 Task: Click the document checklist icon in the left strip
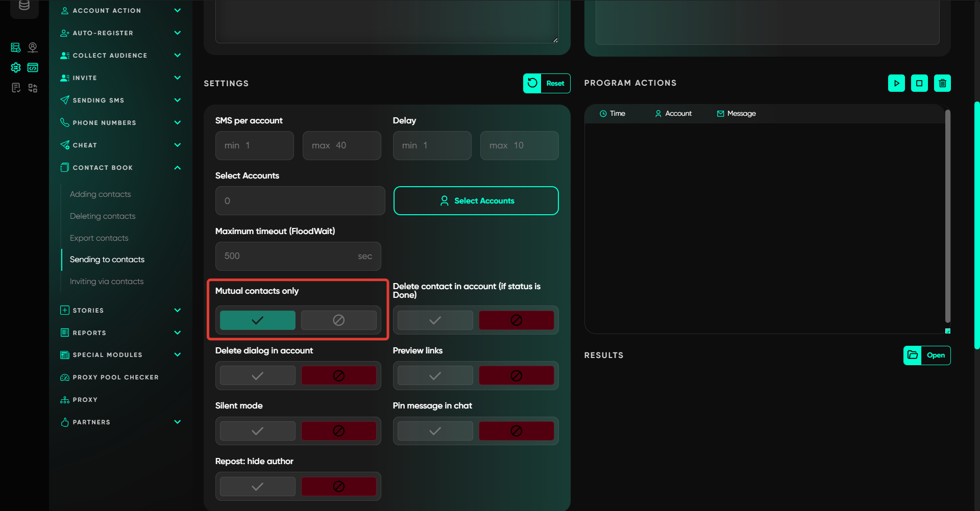16,88
